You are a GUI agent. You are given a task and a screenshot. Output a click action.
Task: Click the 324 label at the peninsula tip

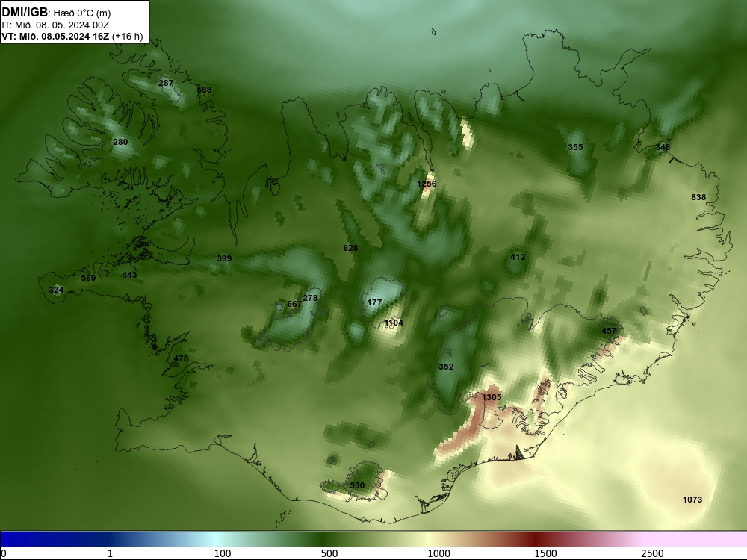(x=56, y=290)
